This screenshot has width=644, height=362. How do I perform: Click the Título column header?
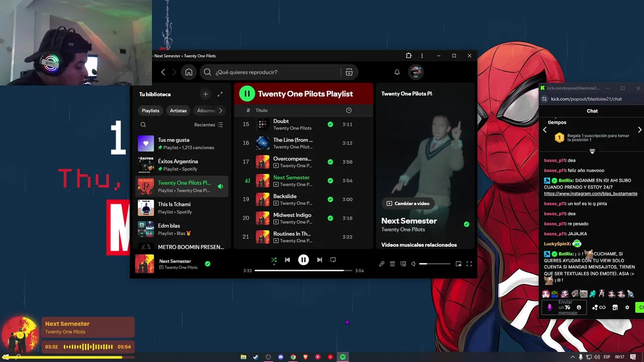pyautogui.click(x=262, y=110)
